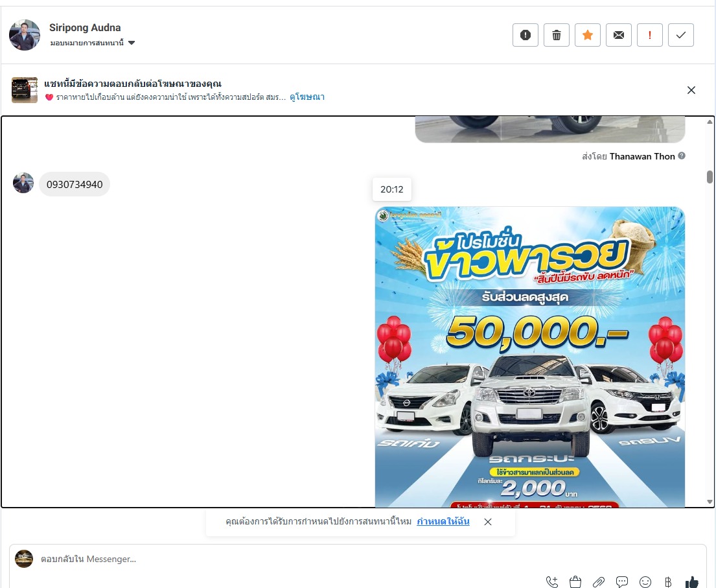This screenshot has width=716, height=588.
Task: Click the 0930734940 phone number message
Action: pyautogui.click(x=75, y=185)
